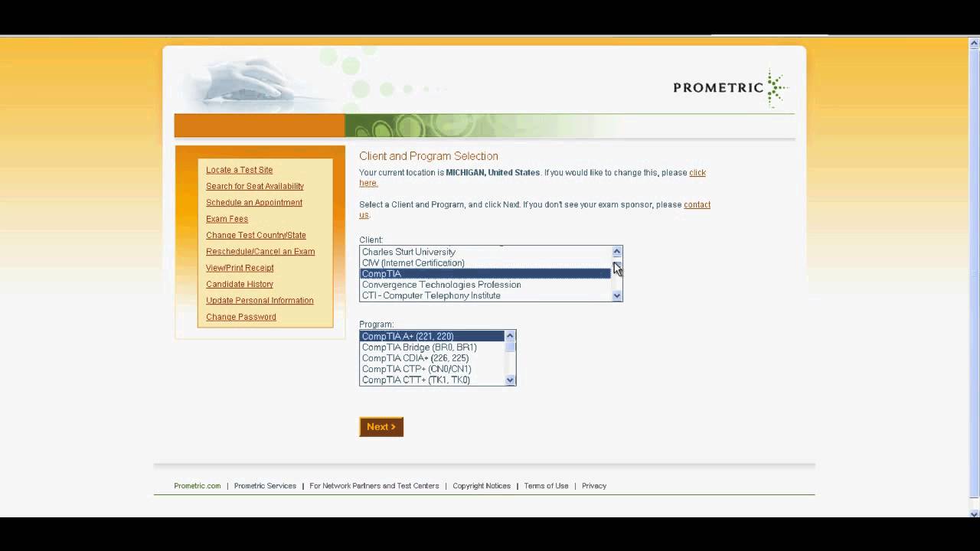This screenshot has height=551, width=980.
Task: Click the Prometric logo
Action: (x=730, y=87)
